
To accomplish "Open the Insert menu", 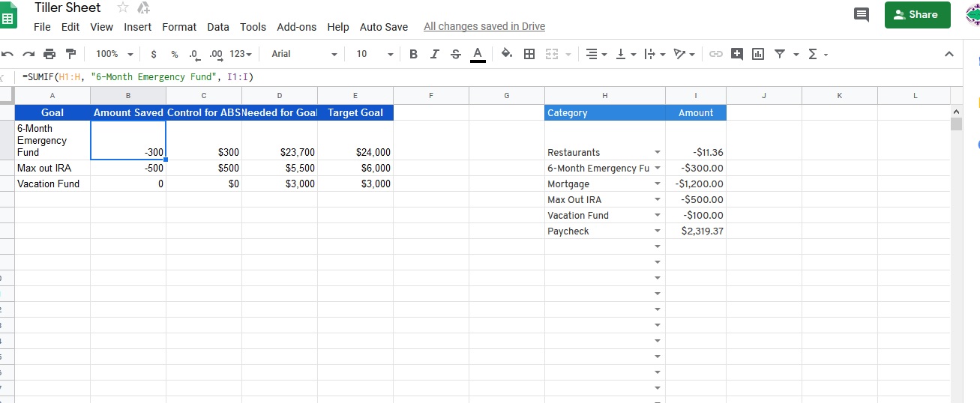I will coord(138,27).
